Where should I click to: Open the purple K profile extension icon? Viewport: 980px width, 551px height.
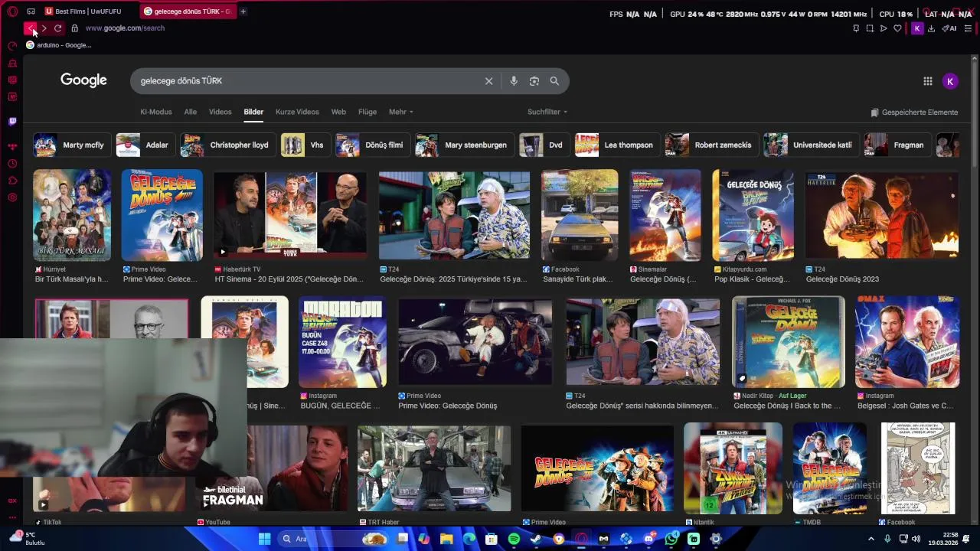pos(916,28)
